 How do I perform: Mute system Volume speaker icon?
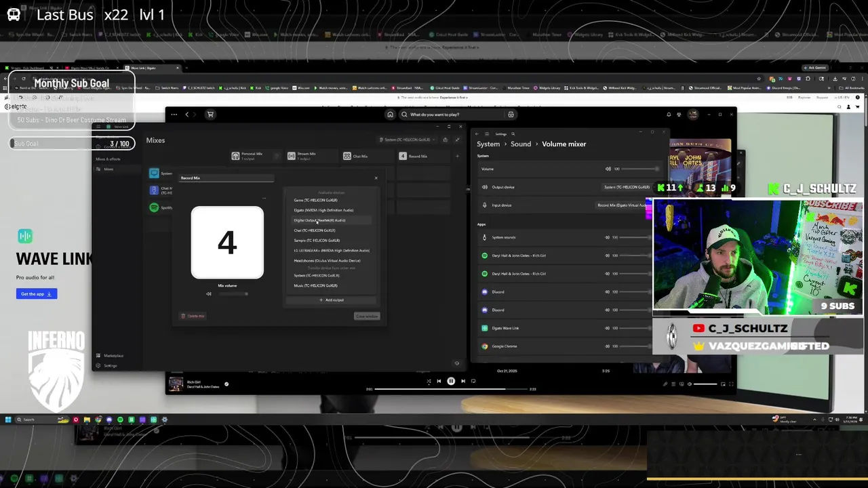pyautogui.click(x=608, y=169)
